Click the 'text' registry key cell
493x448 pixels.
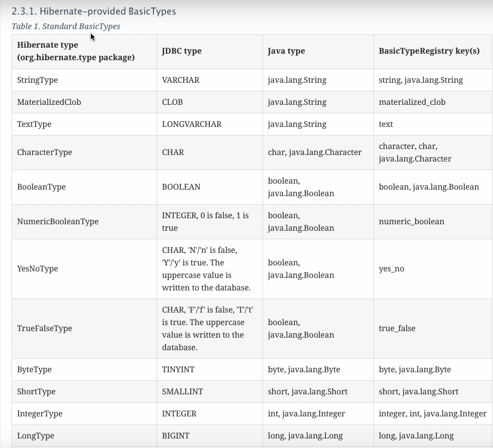[433, 124]
